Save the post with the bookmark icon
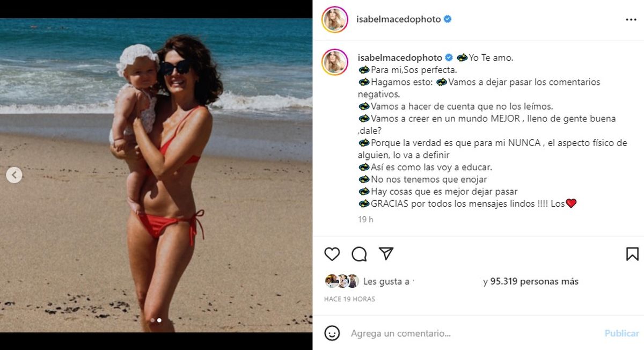Image resolution: width=644 pixels, height=350 pixels. pos(632,254)
